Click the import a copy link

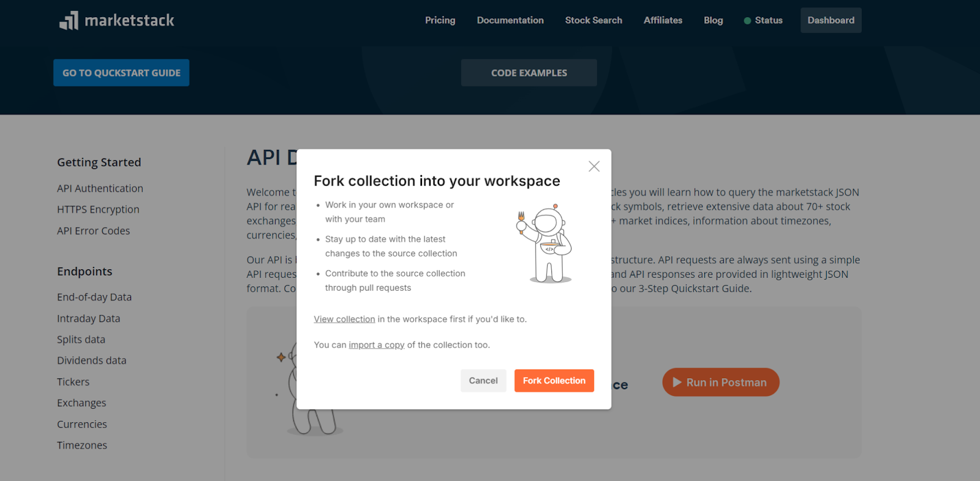click(x=377, y=345)
